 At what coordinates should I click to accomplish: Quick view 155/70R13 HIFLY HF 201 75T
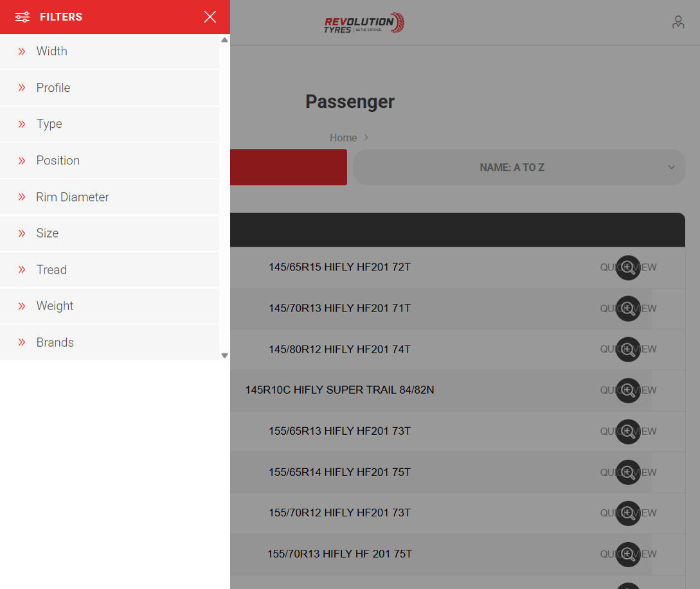click(x=628, y=554)
